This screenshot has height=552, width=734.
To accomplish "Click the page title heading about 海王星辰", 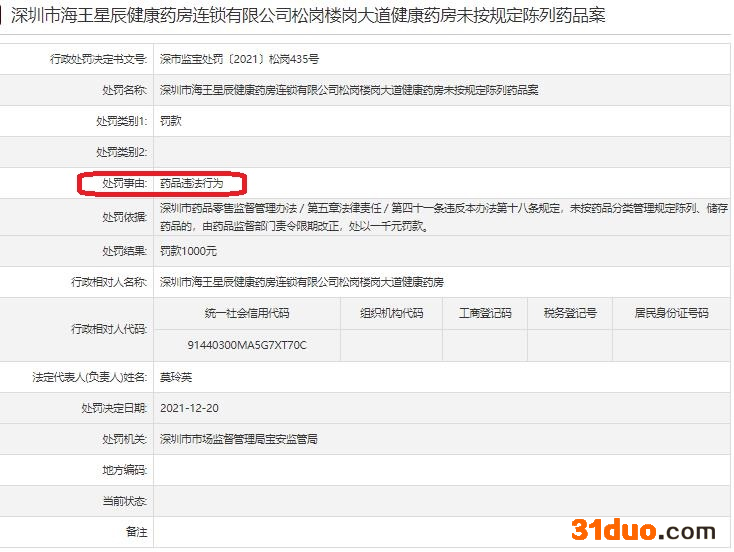I will [x=307, y=16].
